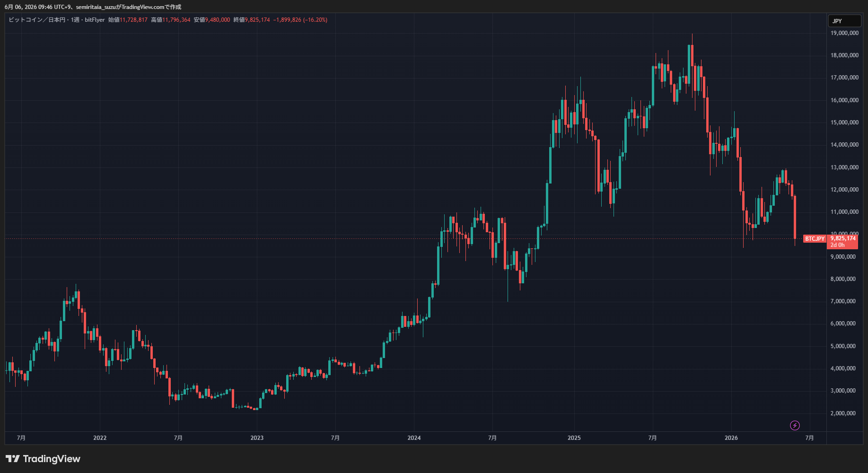Click the 9,000,000 price axis label
868x473 pixels.
coord(843,257)
